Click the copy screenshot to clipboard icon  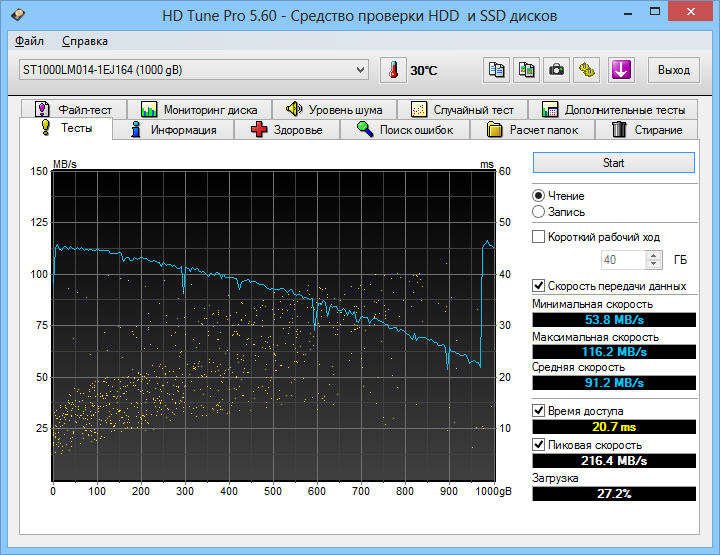(x=526, y=70)
